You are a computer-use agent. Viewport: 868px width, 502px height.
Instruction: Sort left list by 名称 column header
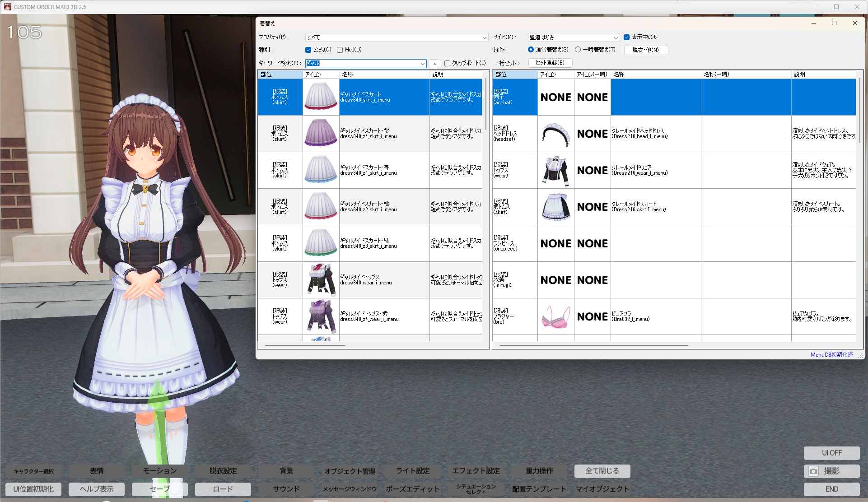coord(384,74)
